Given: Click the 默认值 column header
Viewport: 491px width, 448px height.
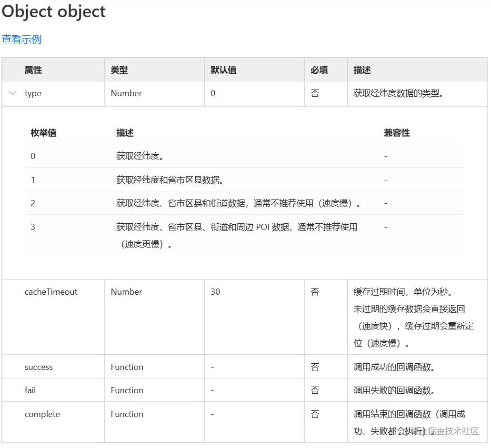Looking at the screenshot, I should [x=223, y=70].
